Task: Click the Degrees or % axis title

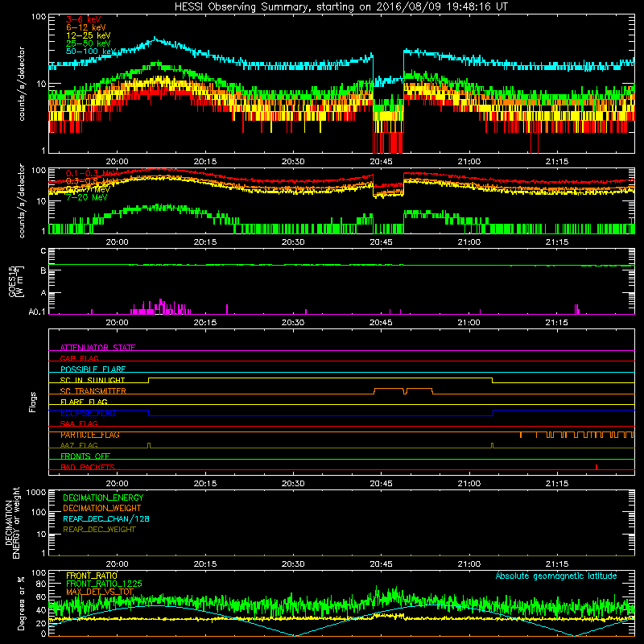Action: tap(21, 603)
